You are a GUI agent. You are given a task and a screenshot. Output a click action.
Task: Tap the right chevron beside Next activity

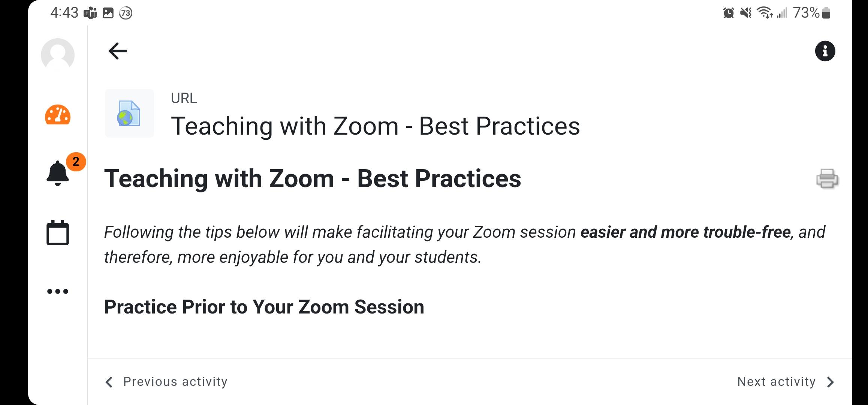pyautogui.click(x=831, y=382)
